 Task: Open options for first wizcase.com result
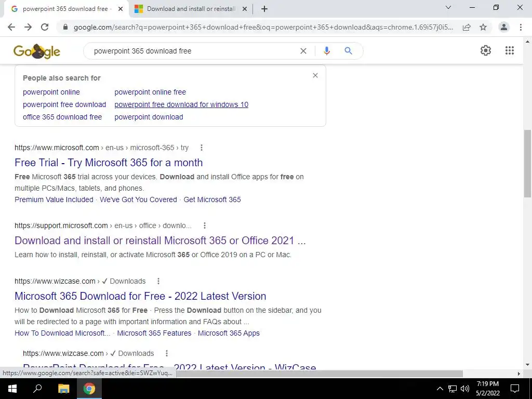[158, 281]
